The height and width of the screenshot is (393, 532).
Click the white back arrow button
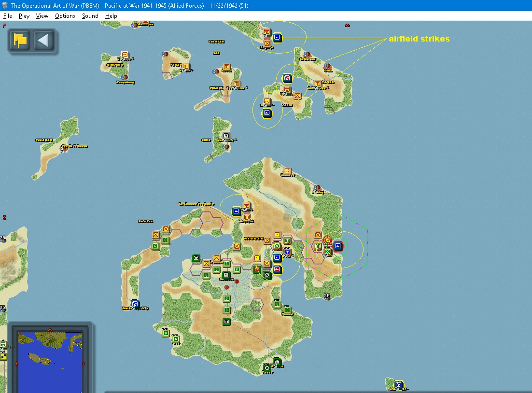point(43,41)
